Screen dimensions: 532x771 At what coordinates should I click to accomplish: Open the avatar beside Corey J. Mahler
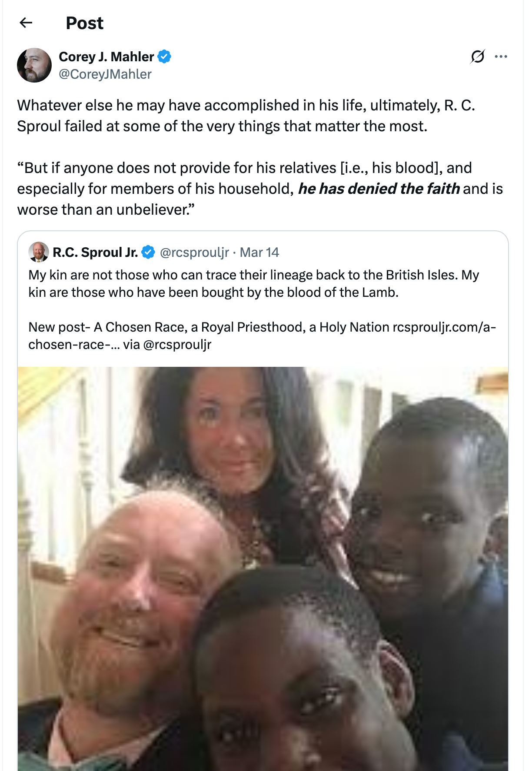pos(34,65)
